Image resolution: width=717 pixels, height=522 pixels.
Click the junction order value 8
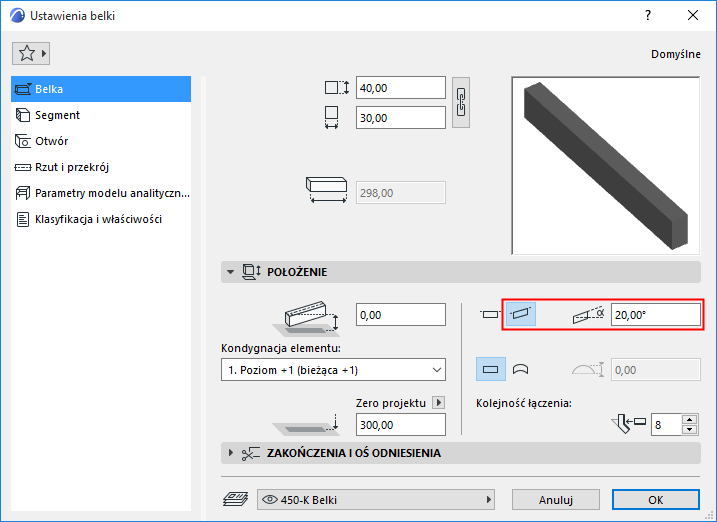(666, 425)
